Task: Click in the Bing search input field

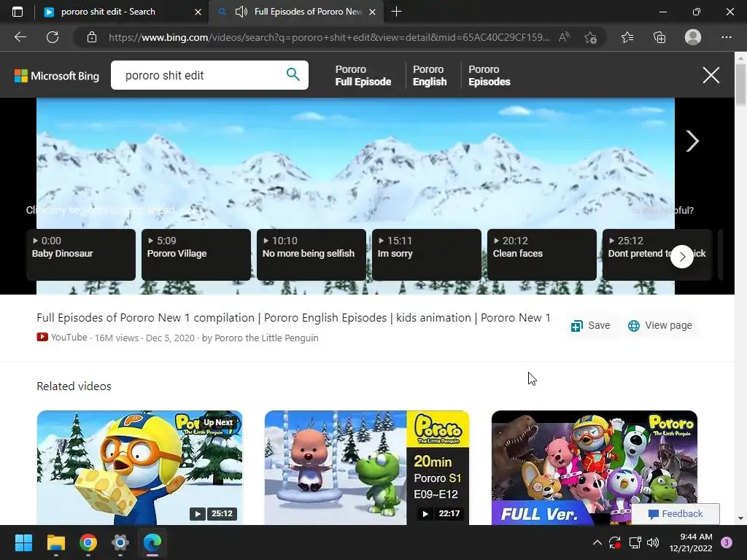Action: [200, 75]
